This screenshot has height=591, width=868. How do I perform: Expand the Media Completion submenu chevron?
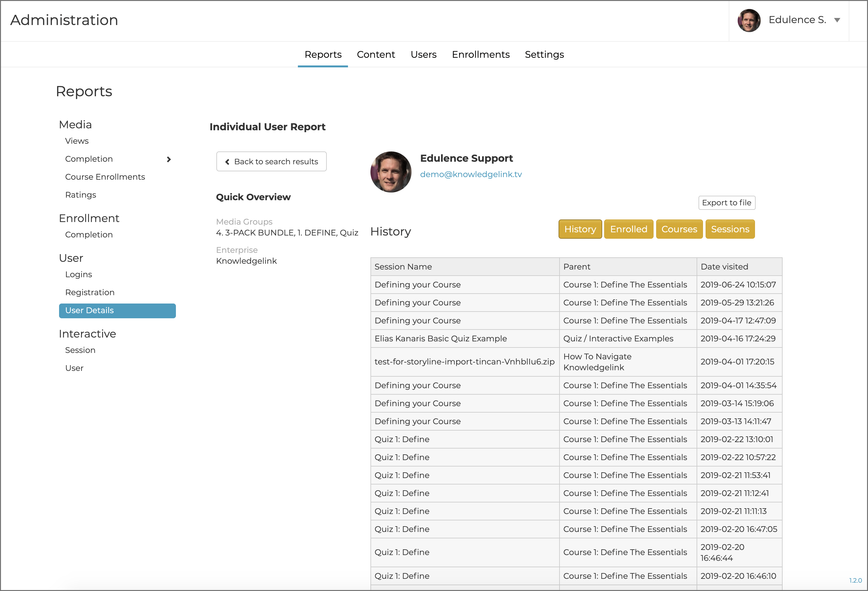[169, 159]
